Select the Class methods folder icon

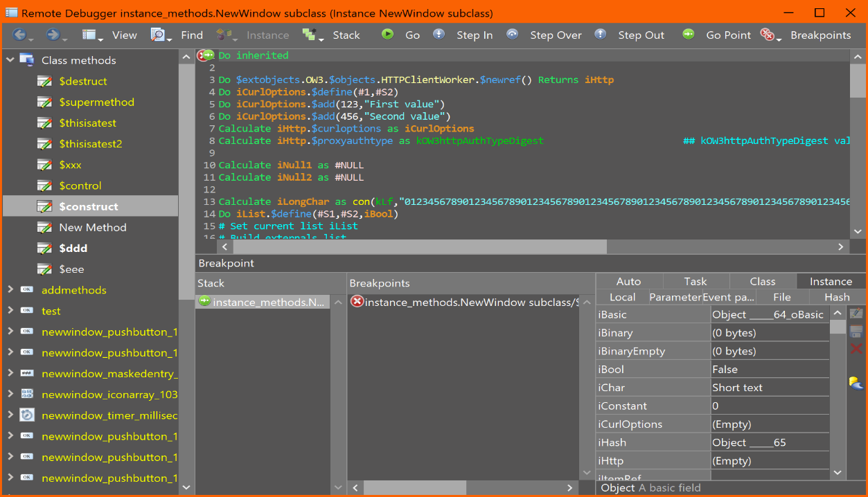click(x=27, y=60)
